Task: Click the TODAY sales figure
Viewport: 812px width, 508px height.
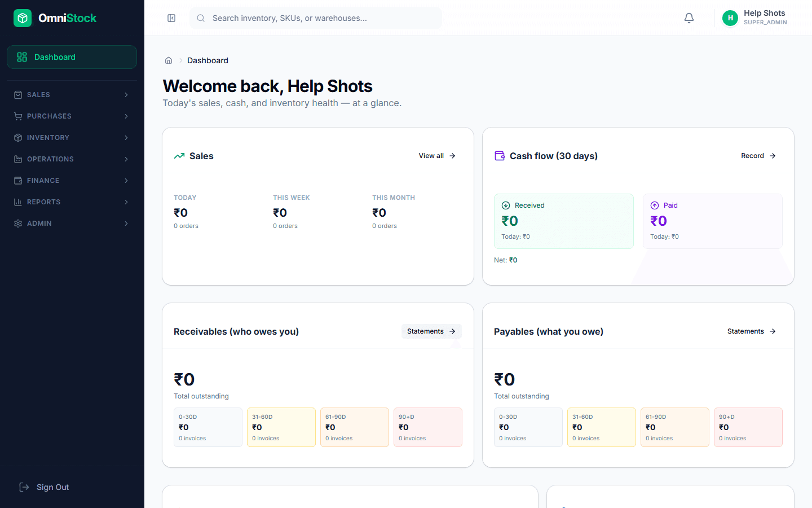Action: (181, 213)
